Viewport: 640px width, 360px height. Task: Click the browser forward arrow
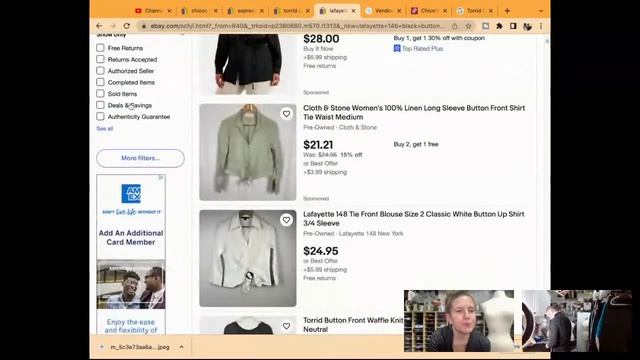113,26
